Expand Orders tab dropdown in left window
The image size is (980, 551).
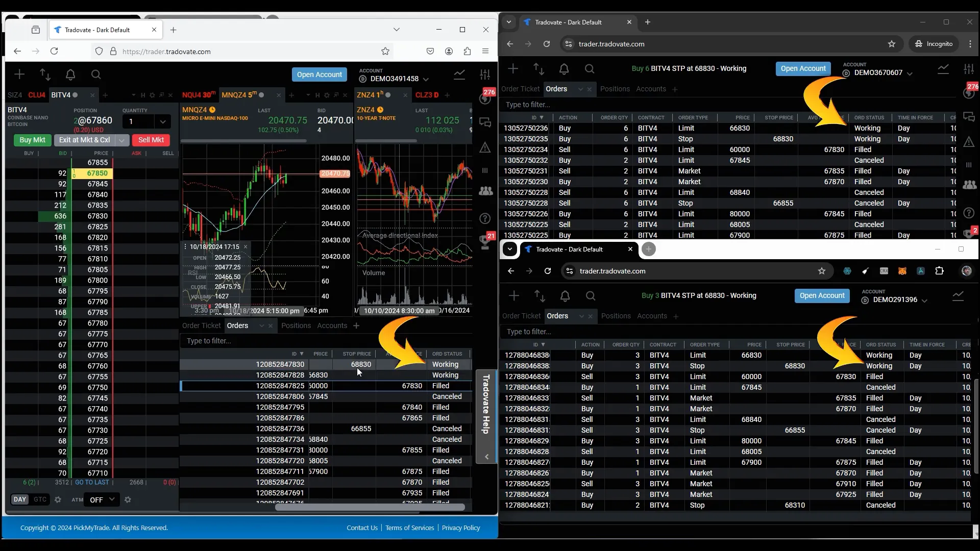(262, 325)
